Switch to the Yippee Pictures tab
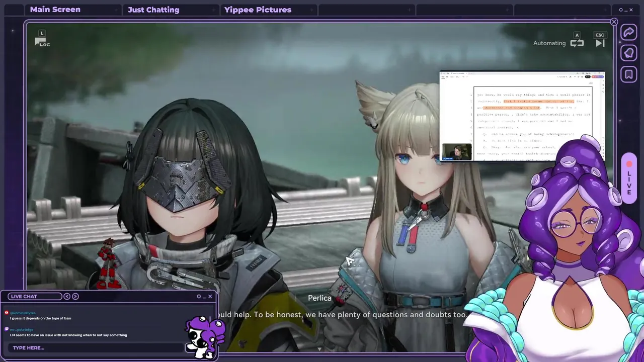This screenshot has height=362, width=644. 258,10
